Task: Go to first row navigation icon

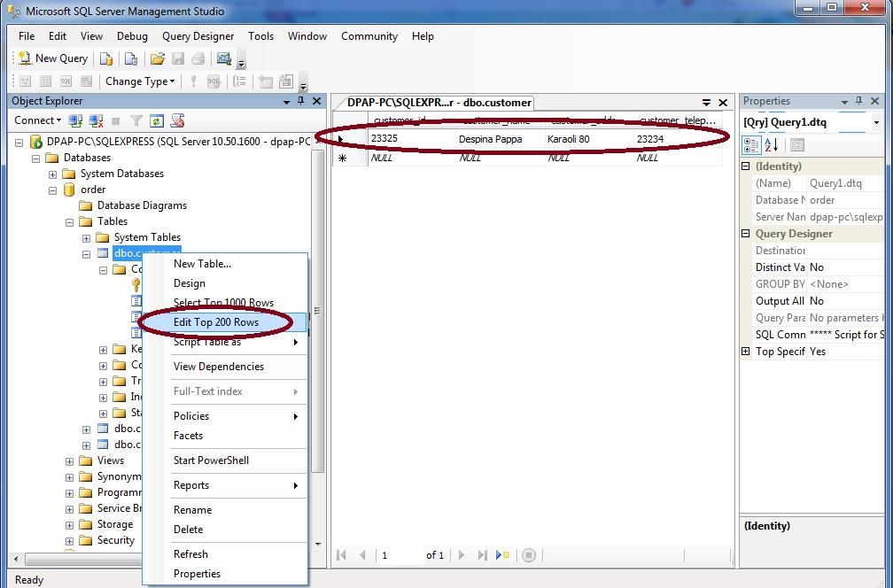Action: [x=342, y=555]
